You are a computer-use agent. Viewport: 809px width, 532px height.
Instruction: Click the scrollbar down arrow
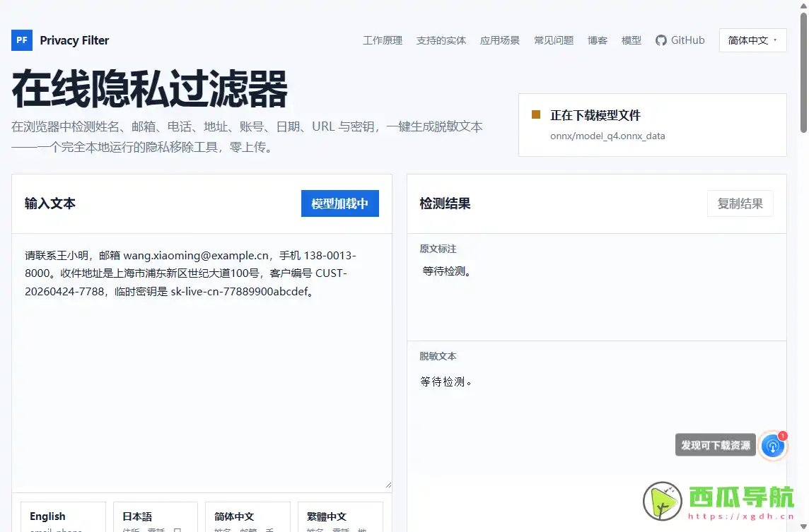point(803,527)
